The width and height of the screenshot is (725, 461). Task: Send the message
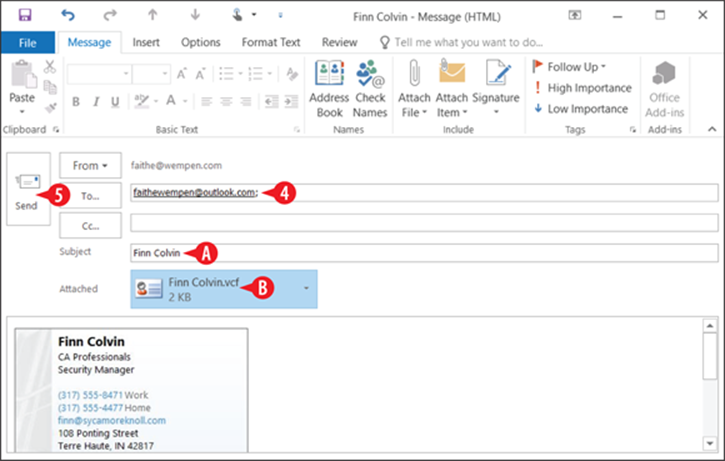point(28,189)
